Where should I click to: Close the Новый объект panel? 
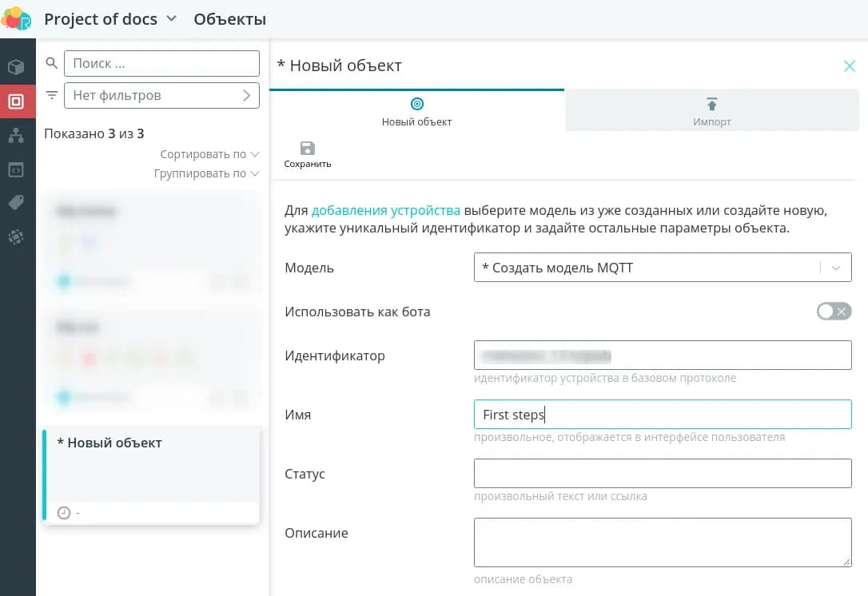(x=850, y=66)
